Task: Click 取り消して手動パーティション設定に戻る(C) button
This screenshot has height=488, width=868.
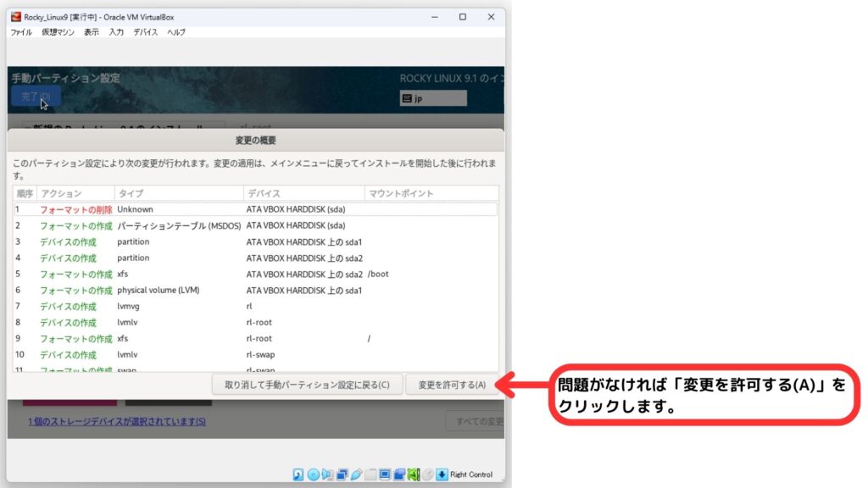Action: [x=307, y=385]
